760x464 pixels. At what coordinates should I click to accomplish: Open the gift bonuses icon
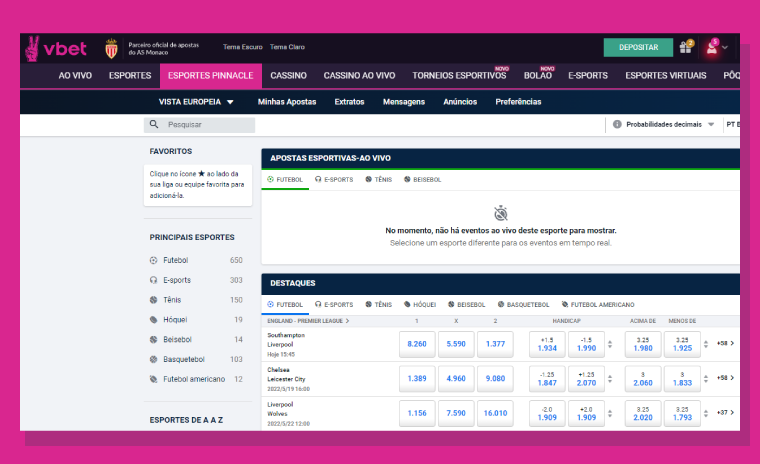(686, 47)
